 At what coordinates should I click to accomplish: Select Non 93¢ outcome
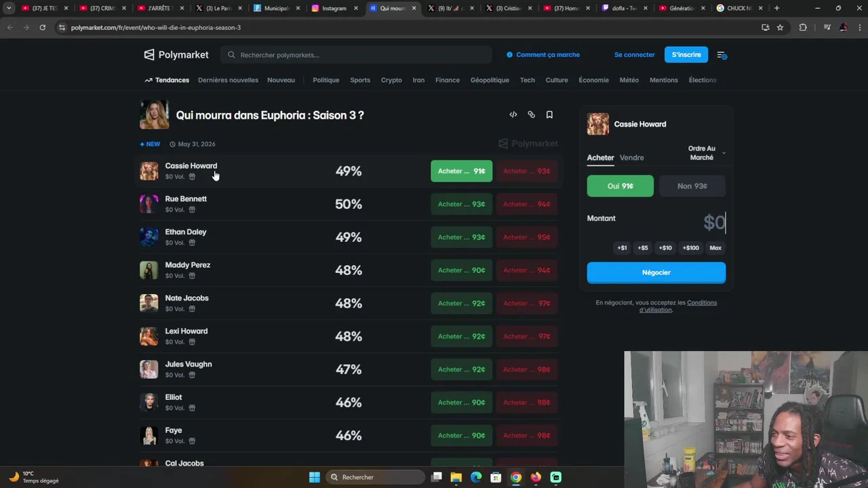(x=692, y=186)
